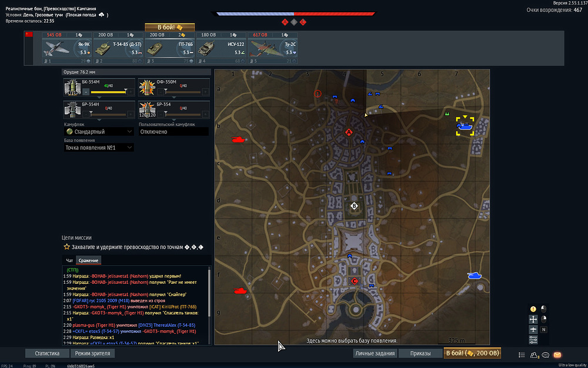Open the map settings sliders icon
Image resolution: width=588 pixels, height=368 pixels.
pos(533,340)
